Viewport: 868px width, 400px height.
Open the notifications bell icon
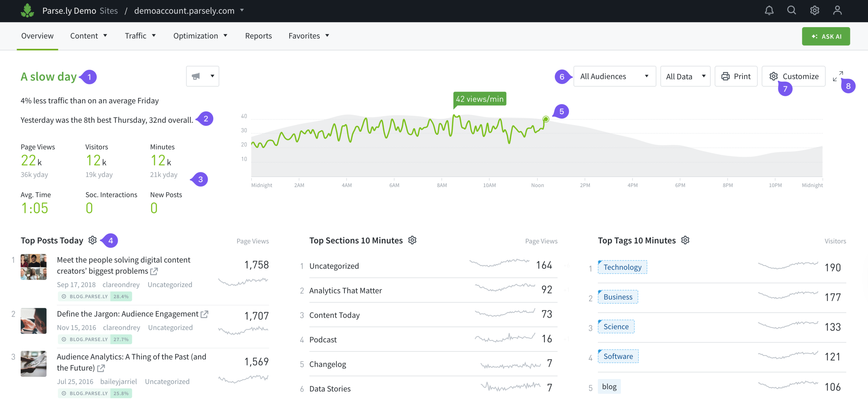tap(769, 11)
